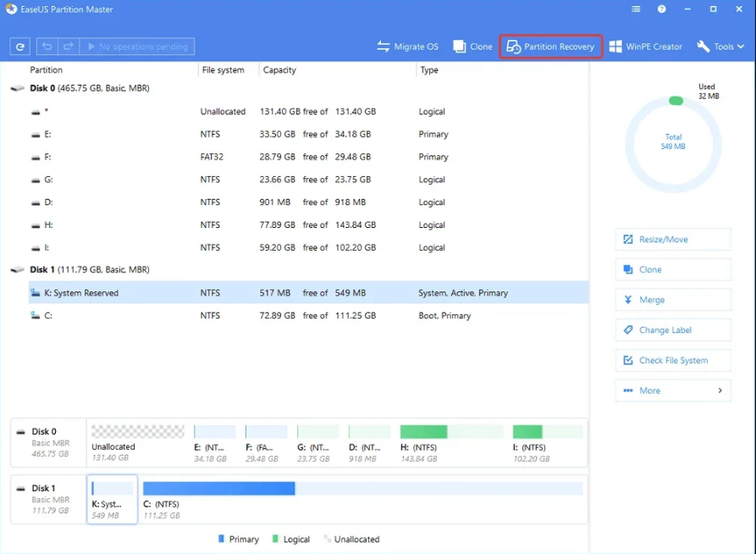Click Merge in the side panel
Viewport: 756px width, 554px height.
point(673,300)
